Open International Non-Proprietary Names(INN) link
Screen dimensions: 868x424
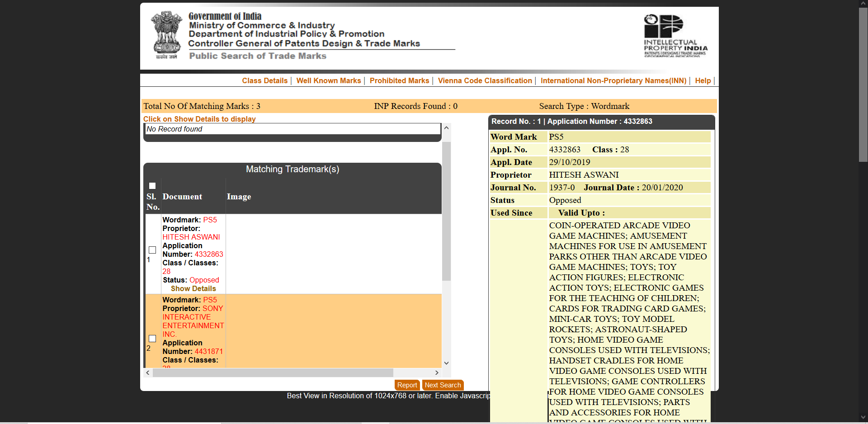(613, 80)
